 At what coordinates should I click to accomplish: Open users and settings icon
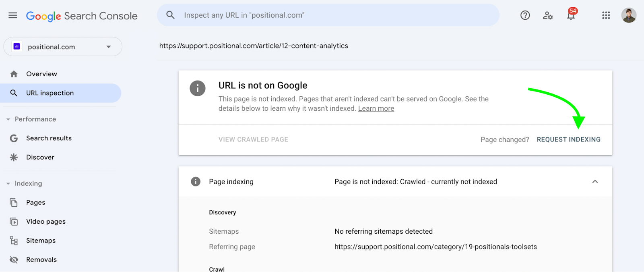point(548,15)
